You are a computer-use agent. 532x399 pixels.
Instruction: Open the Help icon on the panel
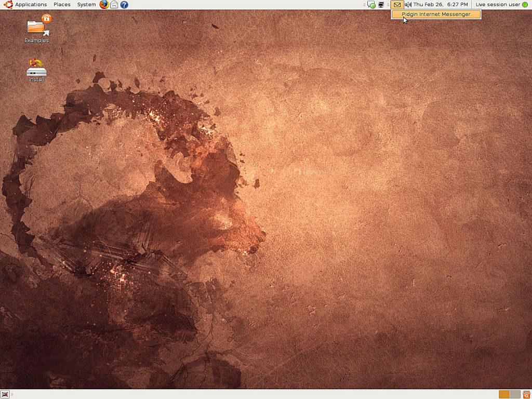point(123,5)
